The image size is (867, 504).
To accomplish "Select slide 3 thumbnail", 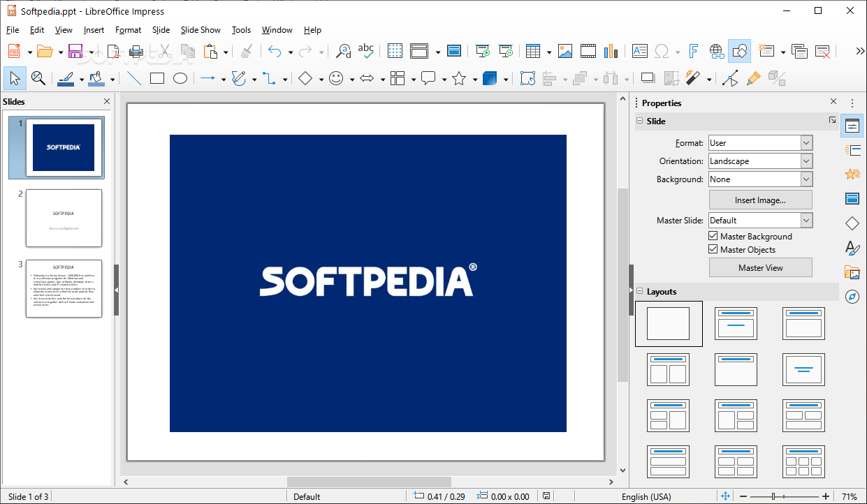I will (x=64, y=288).
